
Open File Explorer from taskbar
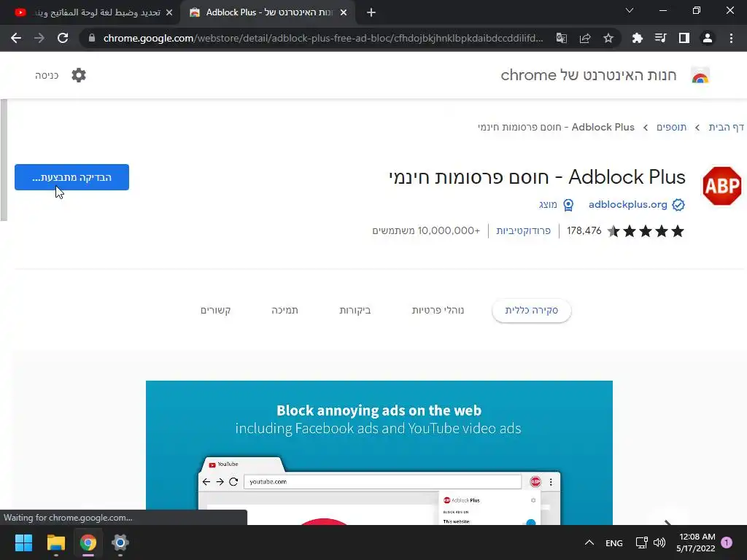tap(55, 542)
